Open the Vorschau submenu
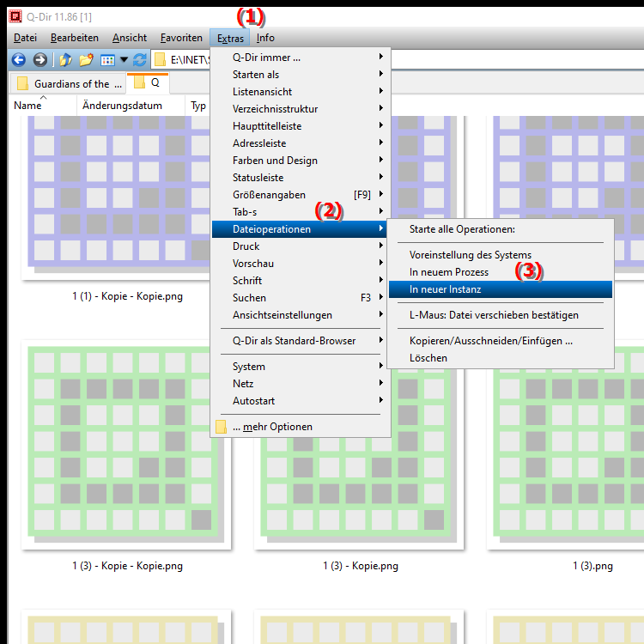This screenshot has width=644, height=644. [301, 264]
